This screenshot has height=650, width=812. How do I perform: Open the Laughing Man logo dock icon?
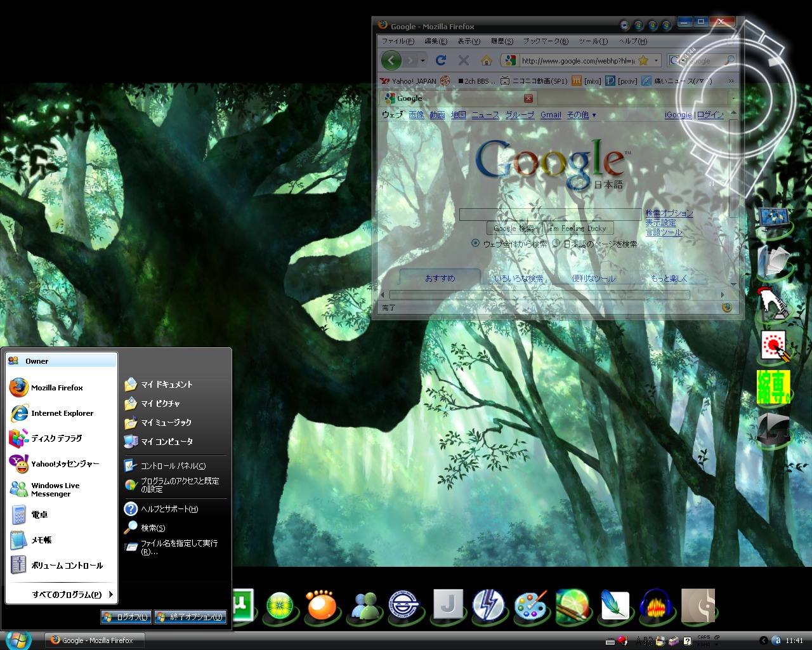pyautogui.click(x=405, y=605)
